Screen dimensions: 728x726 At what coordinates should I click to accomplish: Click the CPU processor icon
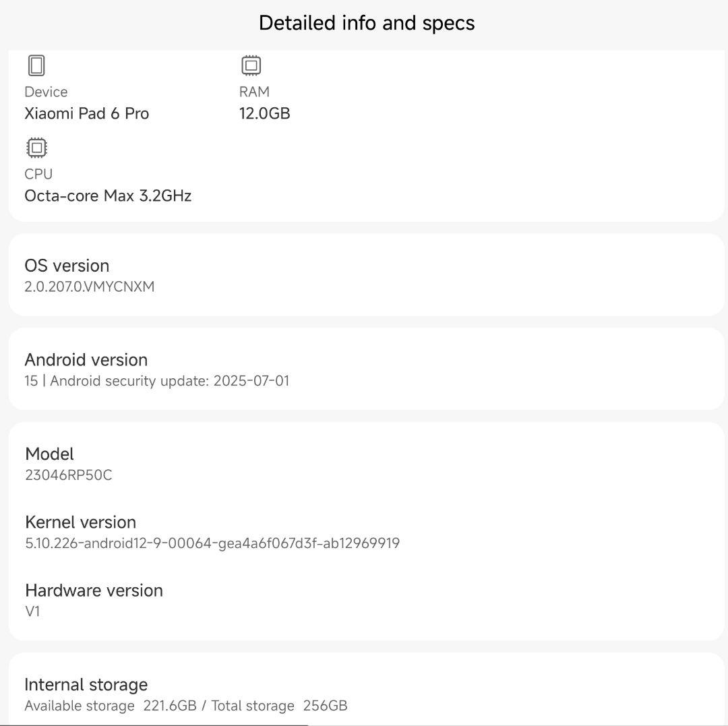click(36, 148)
